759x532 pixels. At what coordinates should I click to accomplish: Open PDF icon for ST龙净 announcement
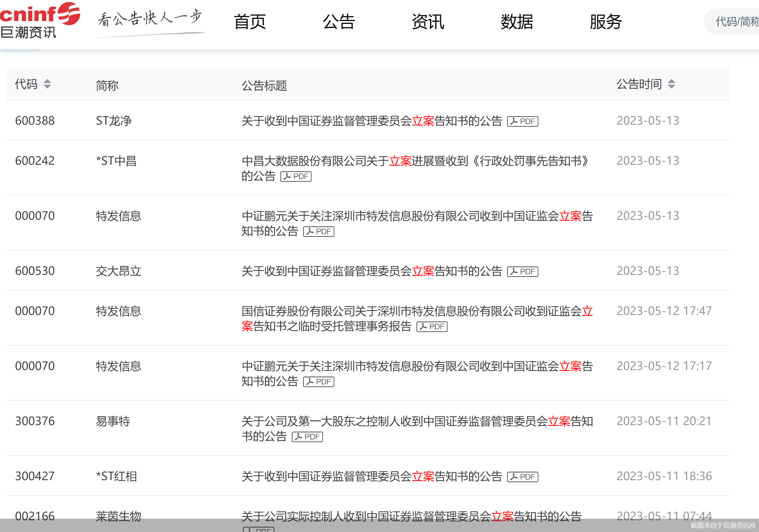[x=523, y=121]
